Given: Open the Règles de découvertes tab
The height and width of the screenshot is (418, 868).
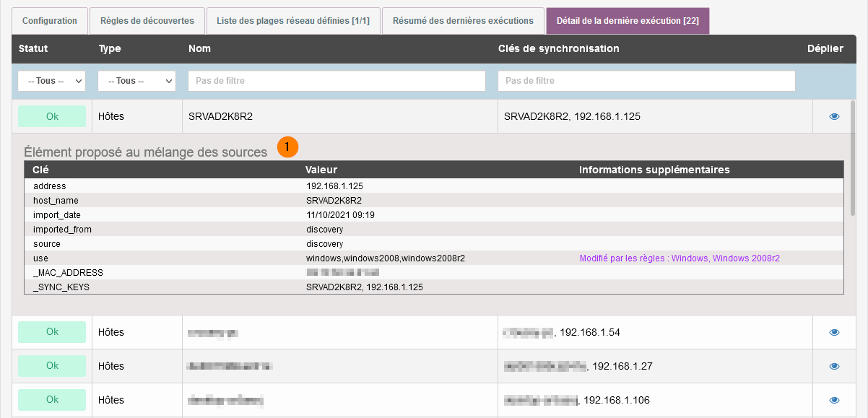Looking at the screenshot, I should click(147, 21).
